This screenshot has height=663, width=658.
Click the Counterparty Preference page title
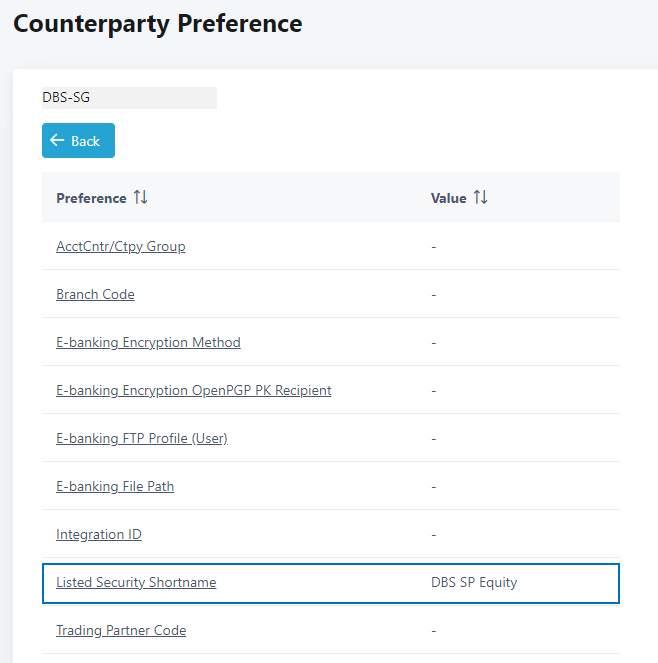pos(157,23)
